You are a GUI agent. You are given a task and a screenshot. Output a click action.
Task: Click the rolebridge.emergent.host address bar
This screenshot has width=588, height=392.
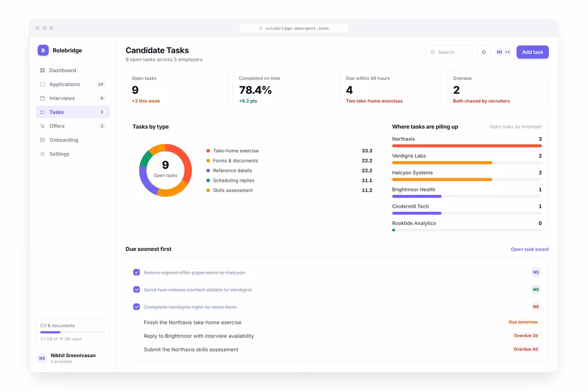(294, 28)
